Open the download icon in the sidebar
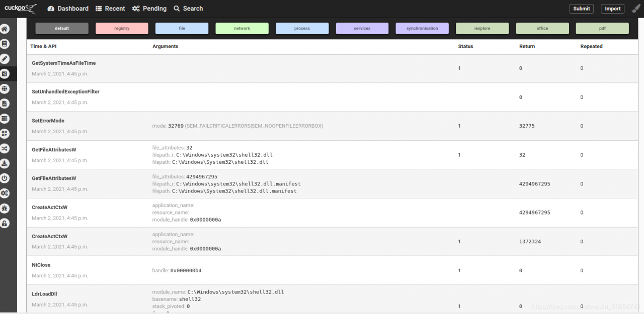 [5, 163]
